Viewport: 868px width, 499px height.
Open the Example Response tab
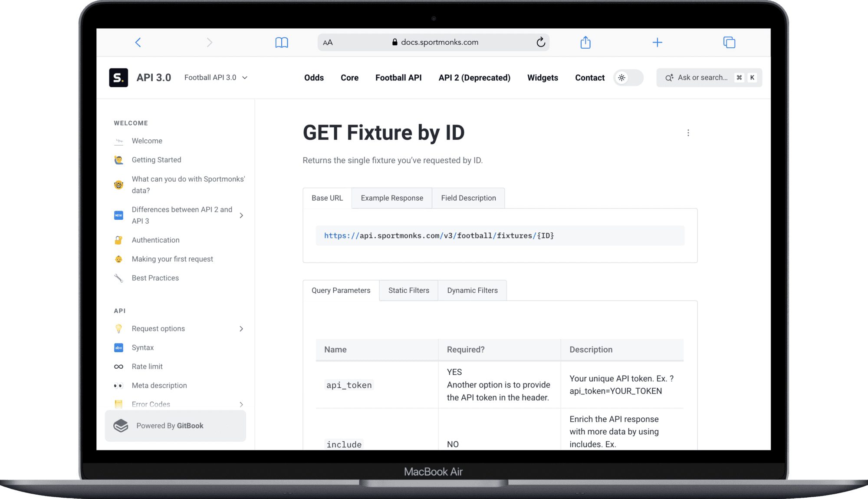391,198
